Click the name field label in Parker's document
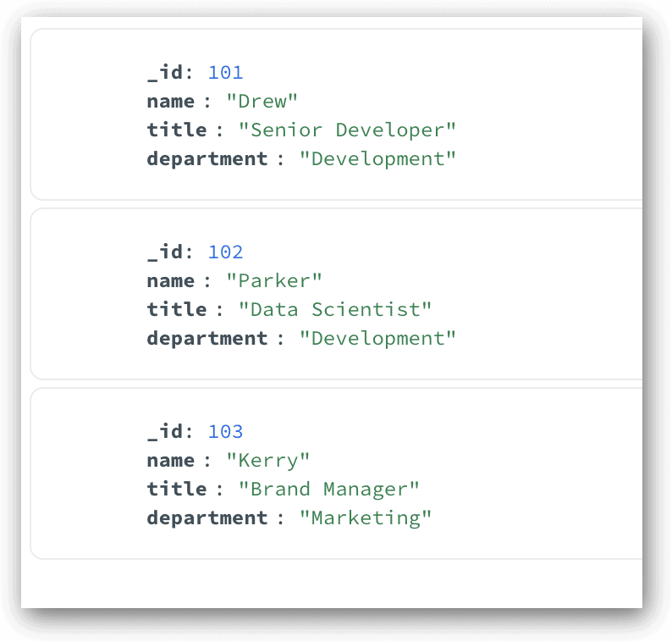 click(x=171, y=281)
